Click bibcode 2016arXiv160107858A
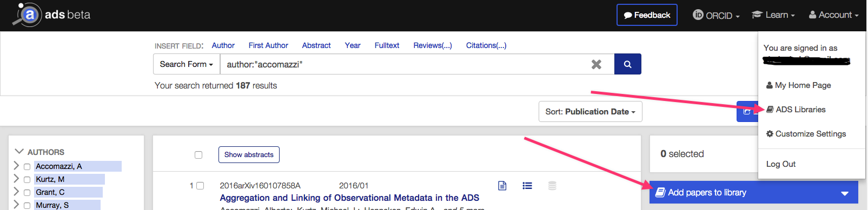868x210 pixels. [x=260, y=186]
